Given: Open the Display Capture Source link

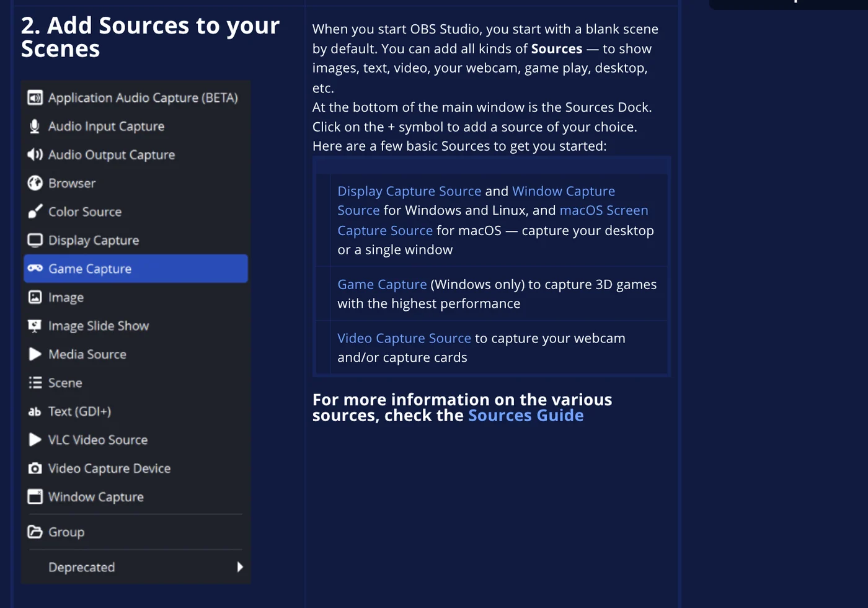Looking at the screenshot, I should 409,191.
